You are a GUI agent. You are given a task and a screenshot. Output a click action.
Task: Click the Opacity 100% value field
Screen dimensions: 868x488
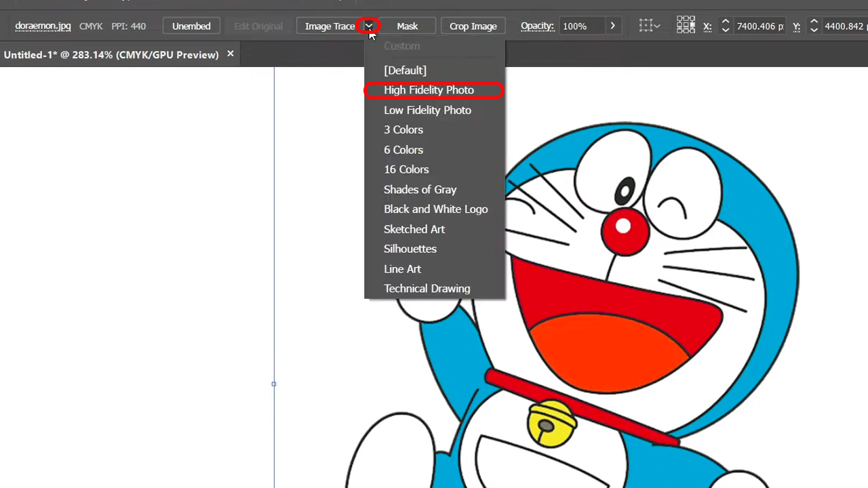click(582, 26)
